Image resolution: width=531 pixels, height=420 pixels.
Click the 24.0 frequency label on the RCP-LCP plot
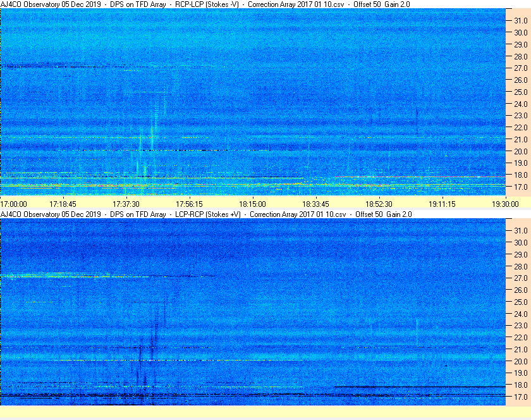tap(521, 104)
